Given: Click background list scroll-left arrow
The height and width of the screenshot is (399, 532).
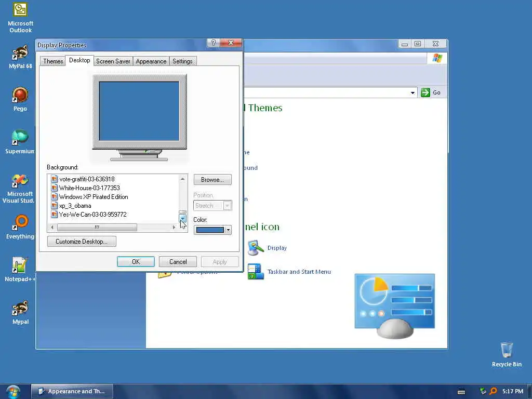Looking at the screenshot, I should click(x=52, y=227).
